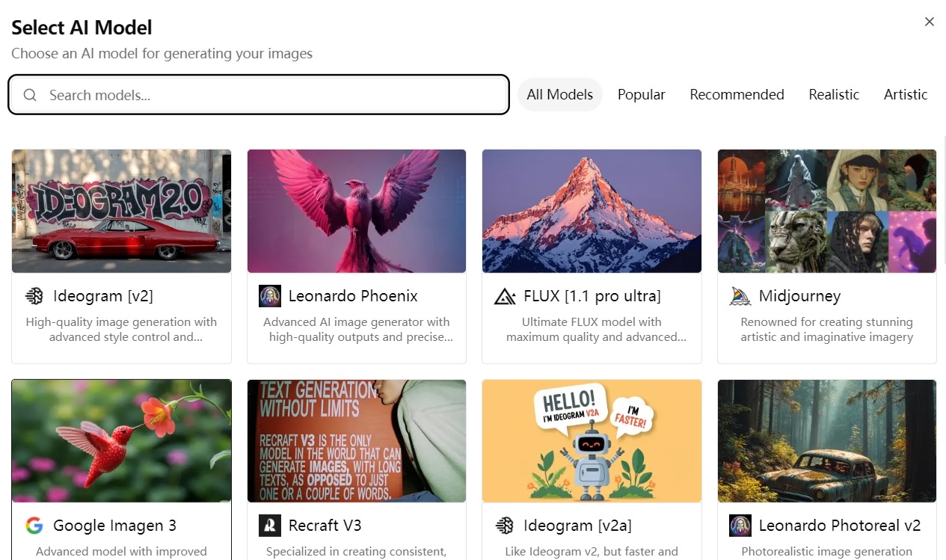Open the Recommended models tab
946x560 pixels.
737,95
